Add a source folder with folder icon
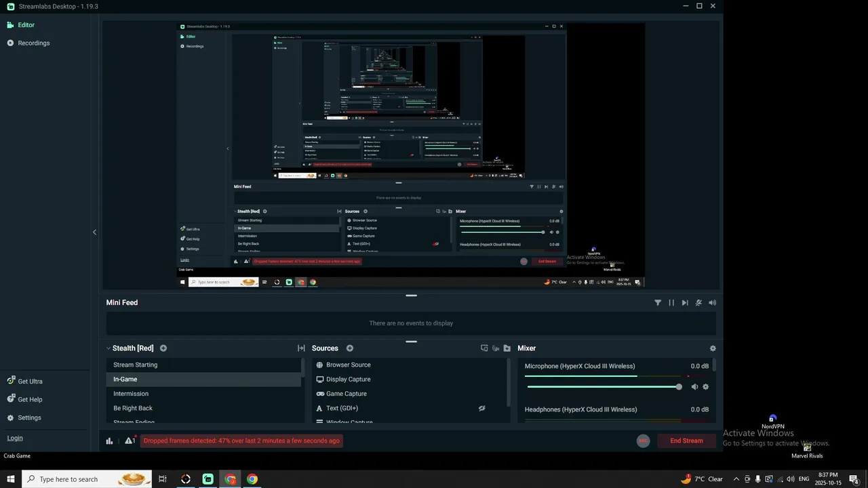Screen dimensions: 868x488 tap(507, 348)
